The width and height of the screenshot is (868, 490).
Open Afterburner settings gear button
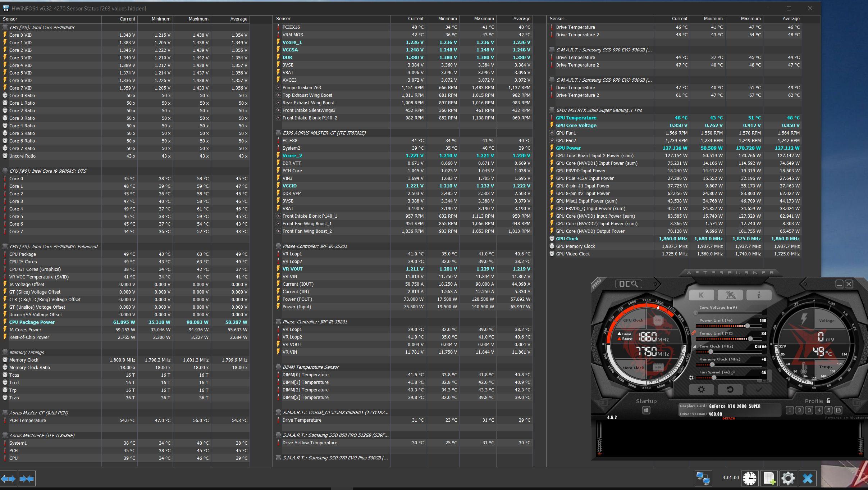[x=701, y=389]
